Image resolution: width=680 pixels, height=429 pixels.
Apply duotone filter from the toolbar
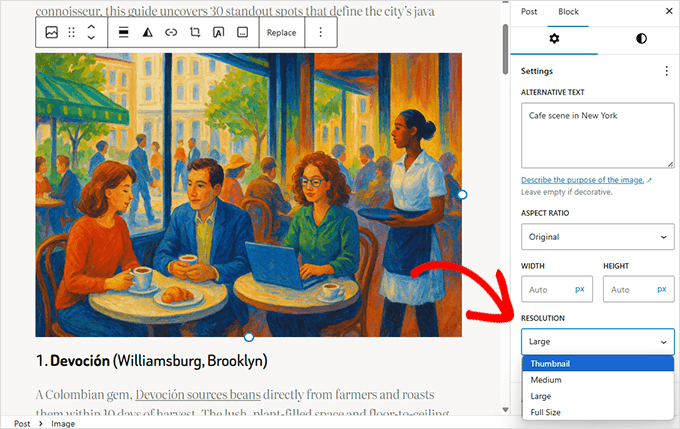pos(147,32)
